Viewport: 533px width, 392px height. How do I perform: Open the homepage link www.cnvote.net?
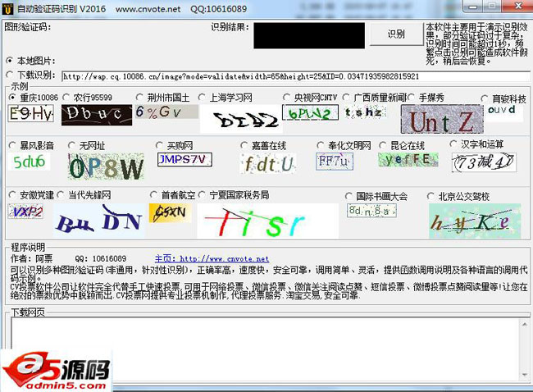212,259
